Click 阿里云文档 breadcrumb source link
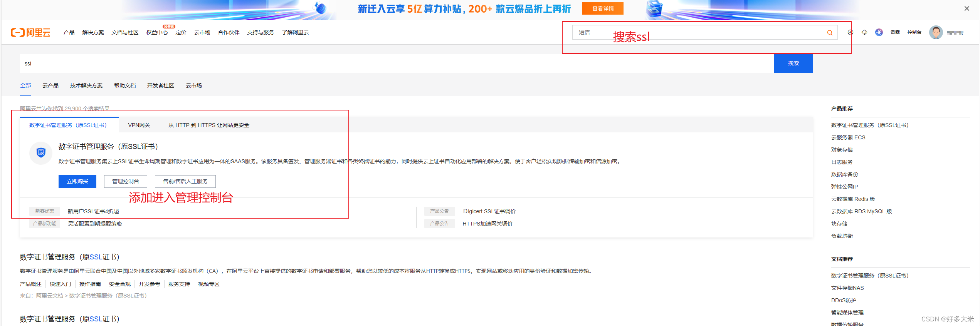The image size is (980, 326). [50, 296]
